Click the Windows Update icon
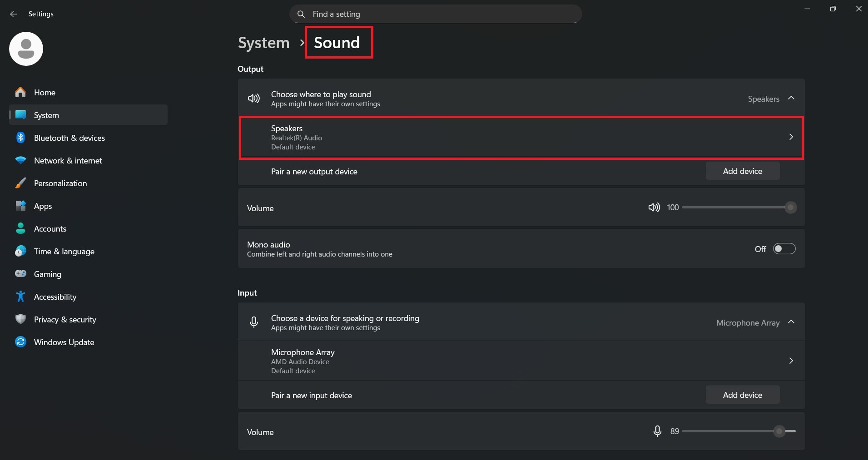 pos(21,342)
